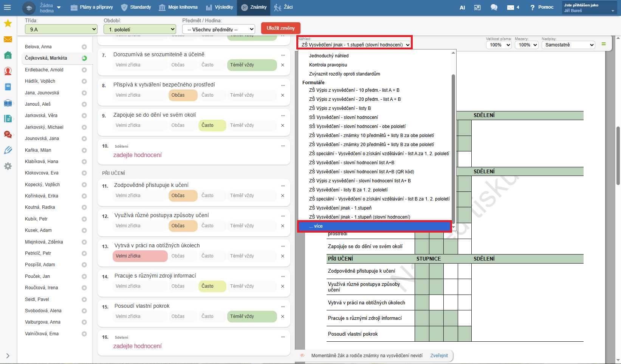Select 'Velmi zřídka' for item 13
The height and width of the screenshot is (364, 621).
coord(140,256)
